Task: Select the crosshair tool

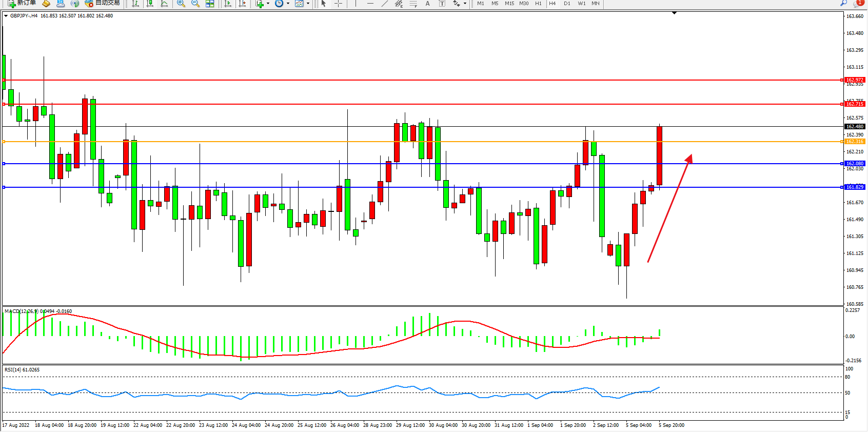Action: pyautogui.click(x=338, y=3)
